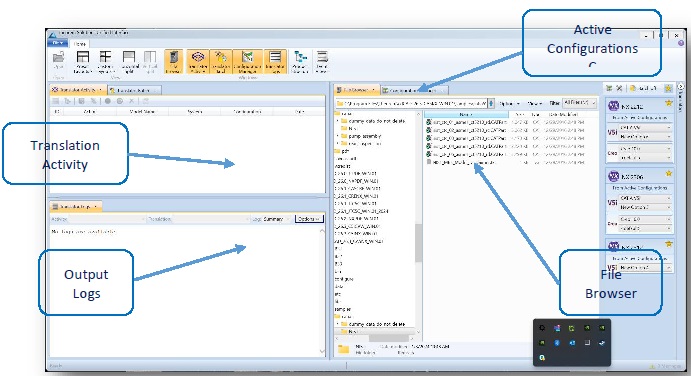Image resolution: width=691 pixels, height=376 pixels.
Task: Toggle the Translation Builder window button
Action: click(221, 62)
